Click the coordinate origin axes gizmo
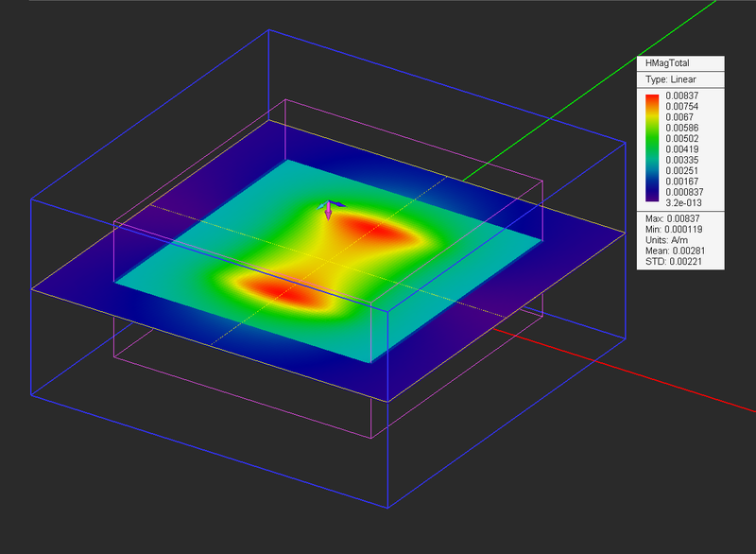This screenshot has height=554, width=756. click(x=328, y=209)
